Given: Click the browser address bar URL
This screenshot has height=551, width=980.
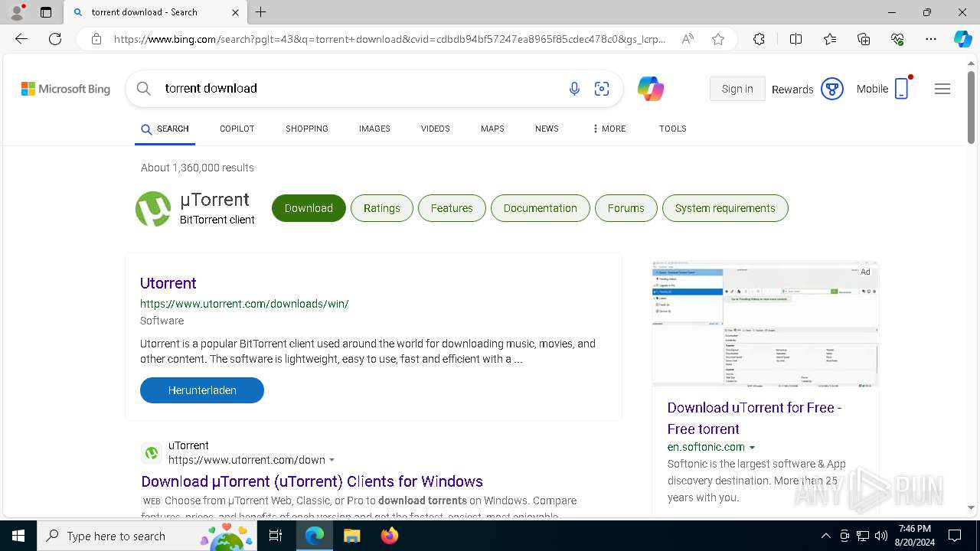Looking at the screenshot, I should click(389, 39).
